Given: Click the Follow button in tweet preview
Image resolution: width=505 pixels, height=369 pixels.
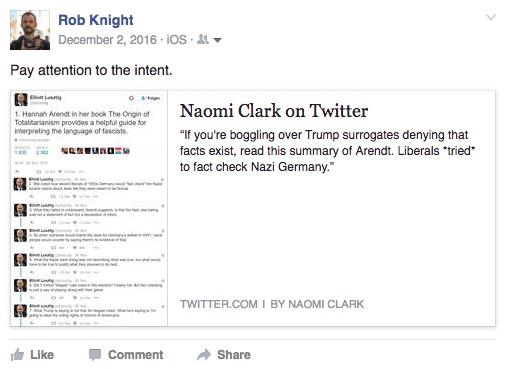Looking at the screenshot, I should coord(150,98).
